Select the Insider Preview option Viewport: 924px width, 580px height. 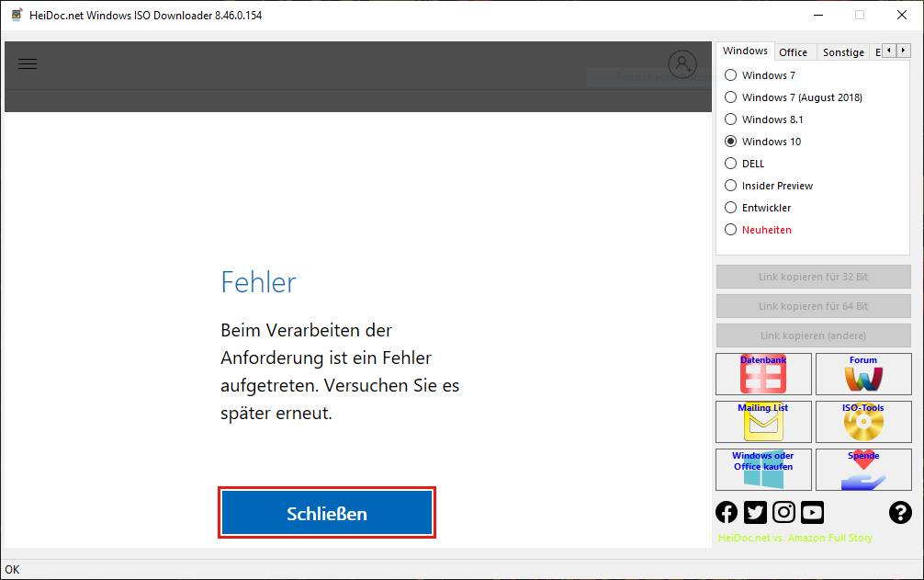(x=769, y=186)
